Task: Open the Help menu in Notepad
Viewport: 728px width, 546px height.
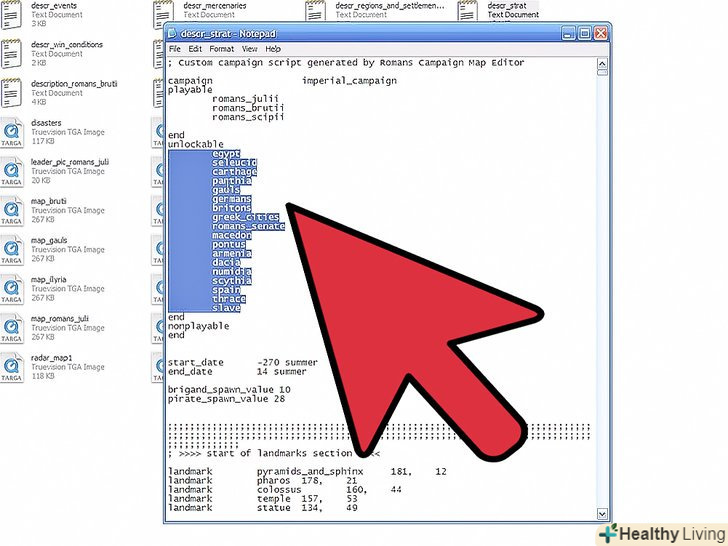Action: [273, 49]
